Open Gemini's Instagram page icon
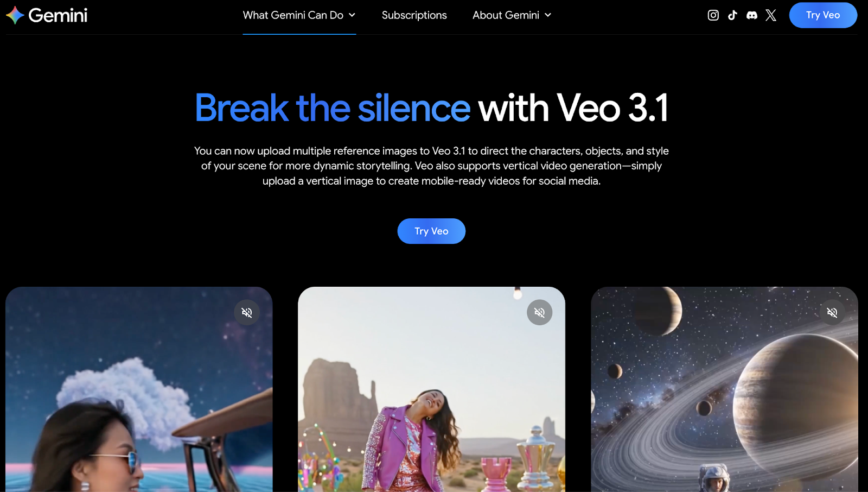Viewport: 868px width, 492px height. pos(713,15)
